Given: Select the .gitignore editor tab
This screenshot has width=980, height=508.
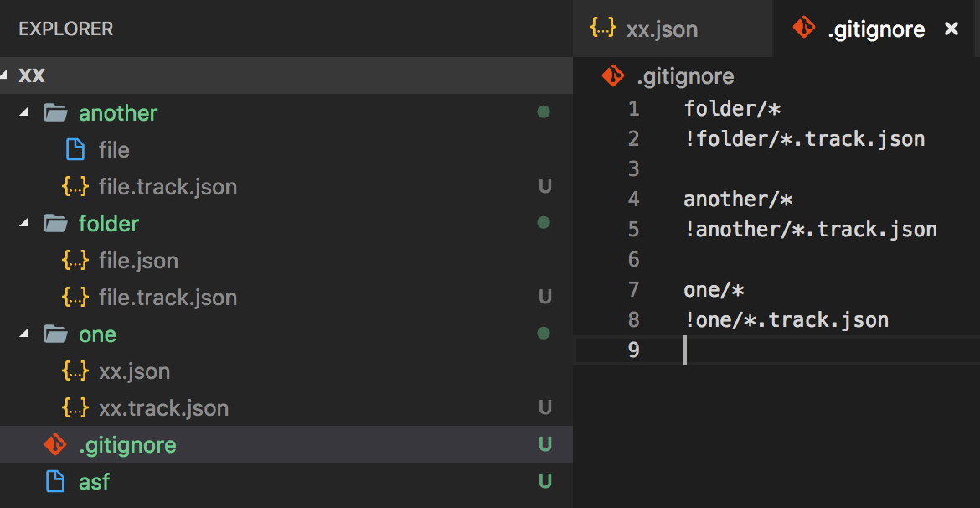Looking at the screenshot, I should [x=876, y=29].
